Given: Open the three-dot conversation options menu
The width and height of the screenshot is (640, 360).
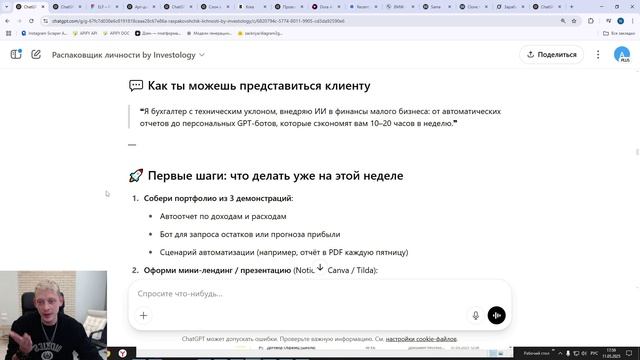Looking at the screenshot, I should [598, 55].
